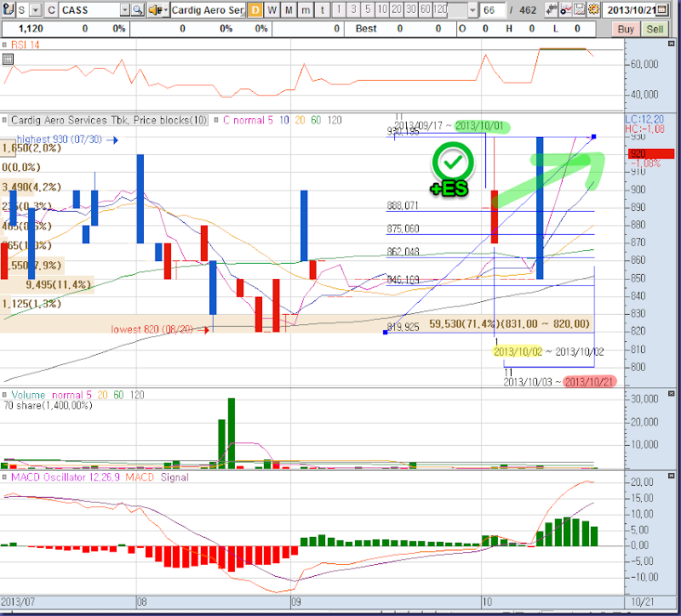Select the 5-period moving average label
This screenshot has width=681, height=616.
[270, 120]
